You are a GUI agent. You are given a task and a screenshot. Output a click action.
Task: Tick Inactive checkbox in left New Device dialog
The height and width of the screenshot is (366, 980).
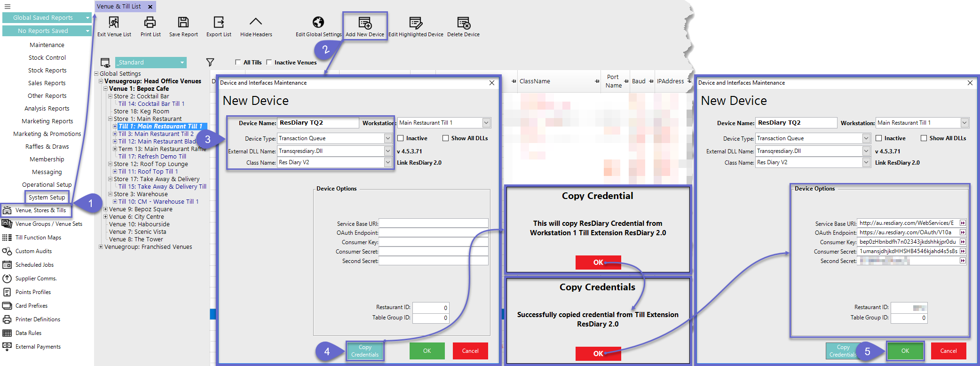click(x=401, y=138)
